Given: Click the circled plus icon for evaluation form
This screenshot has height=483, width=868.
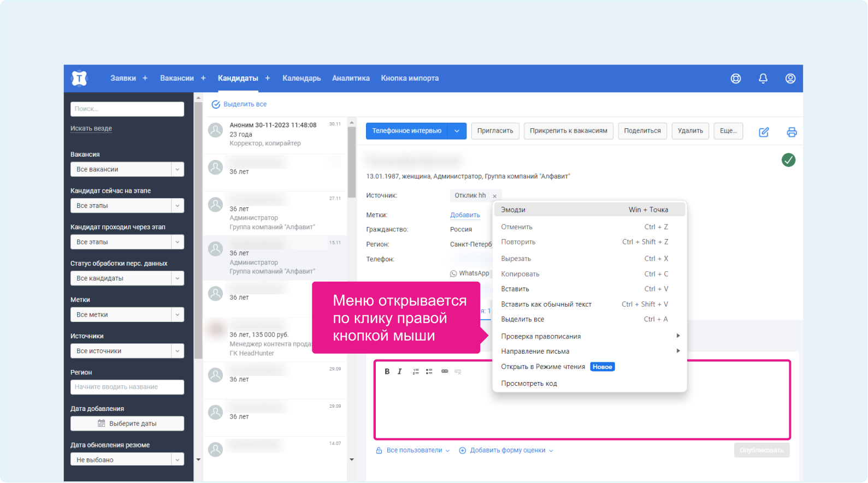Looking at the screenshot, I should [x=463, y=451].
